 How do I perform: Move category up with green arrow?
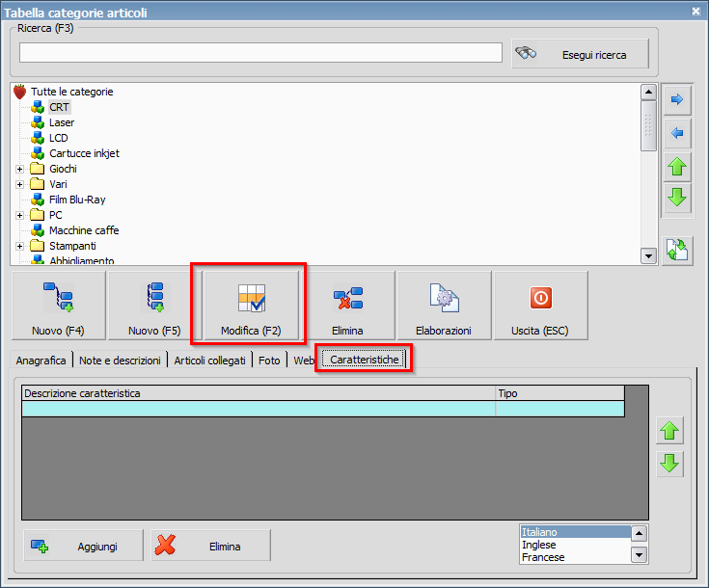pos(677,167)
